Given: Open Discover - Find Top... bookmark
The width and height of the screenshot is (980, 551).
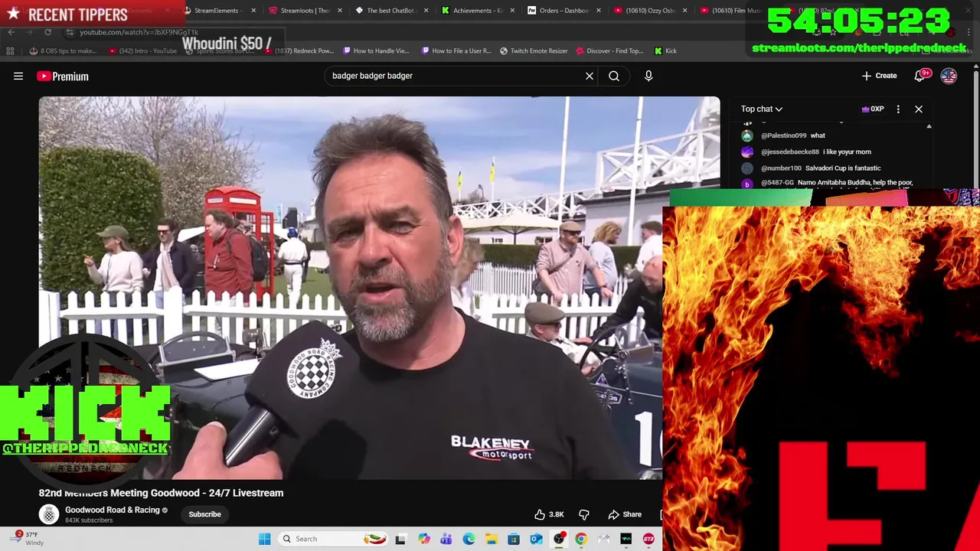Looking at the screenshot, I should click(x=609, y=51).
